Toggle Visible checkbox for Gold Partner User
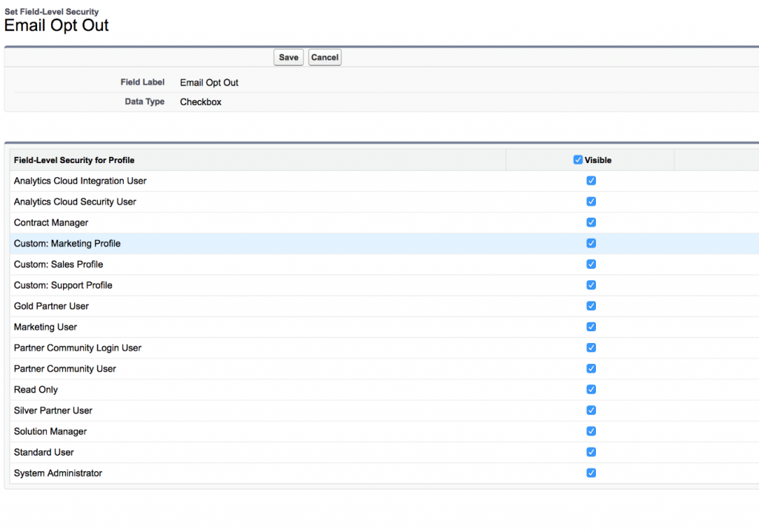 [591, 306]
